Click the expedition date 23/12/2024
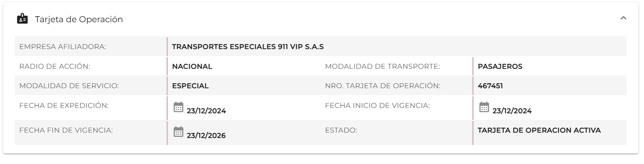The image size is (644, 164). (x=206, y=111)
